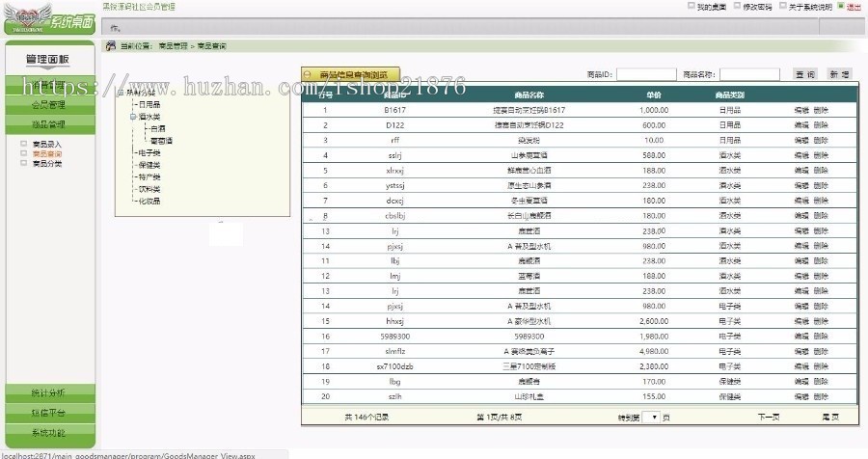Click 编辑 for the B1617 row
The height and width of the screenshot is (459, 868).
pyautogui.click(x=801, y=110)
